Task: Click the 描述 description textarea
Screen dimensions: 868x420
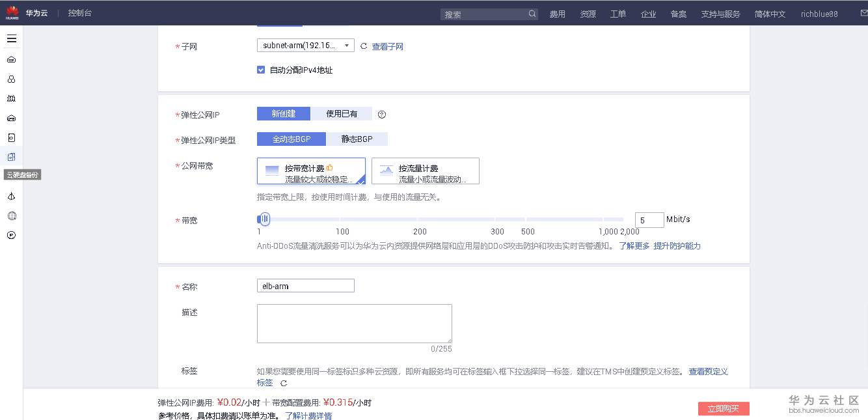Action: point(355,324)
